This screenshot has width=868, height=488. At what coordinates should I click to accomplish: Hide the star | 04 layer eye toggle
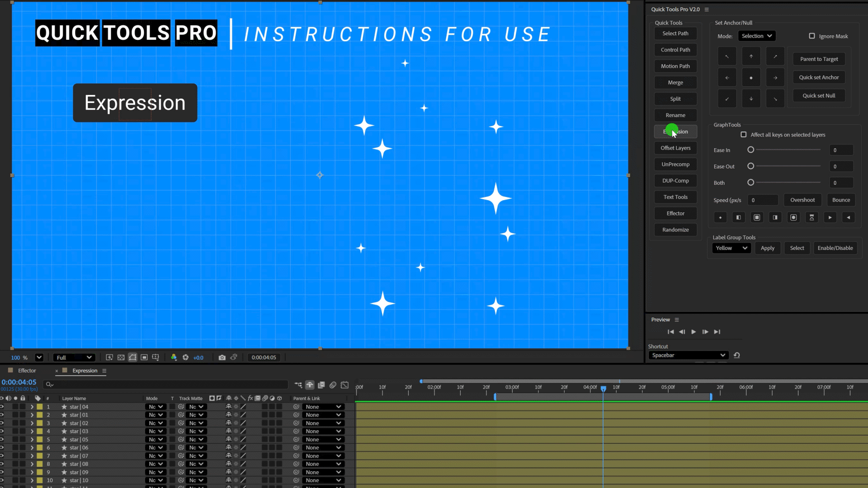(x=2, y=407)
